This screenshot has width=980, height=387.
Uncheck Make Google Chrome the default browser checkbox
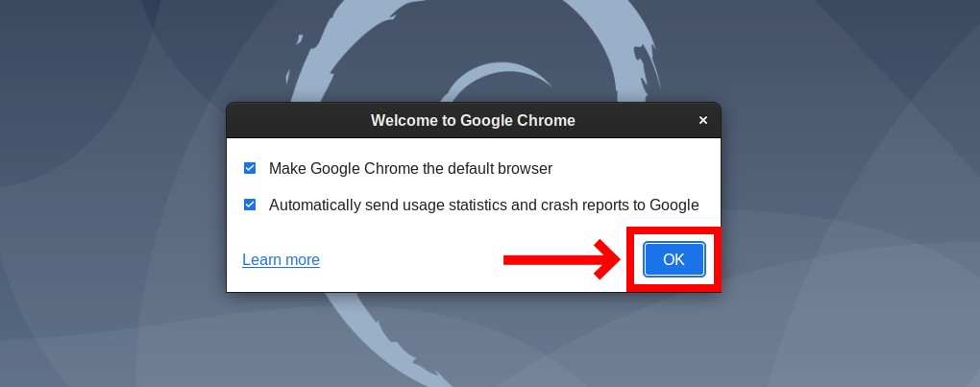250,169
